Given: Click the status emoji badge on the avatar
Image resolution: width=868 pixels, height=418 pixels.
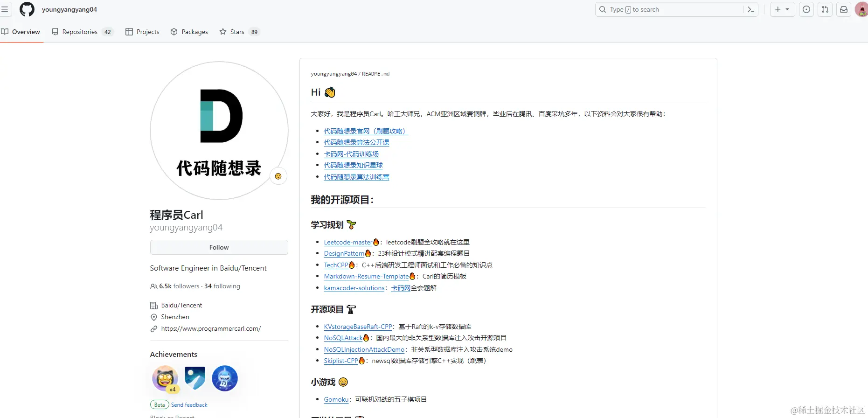Looking at the screenshot, I should (x=278, y=176).
